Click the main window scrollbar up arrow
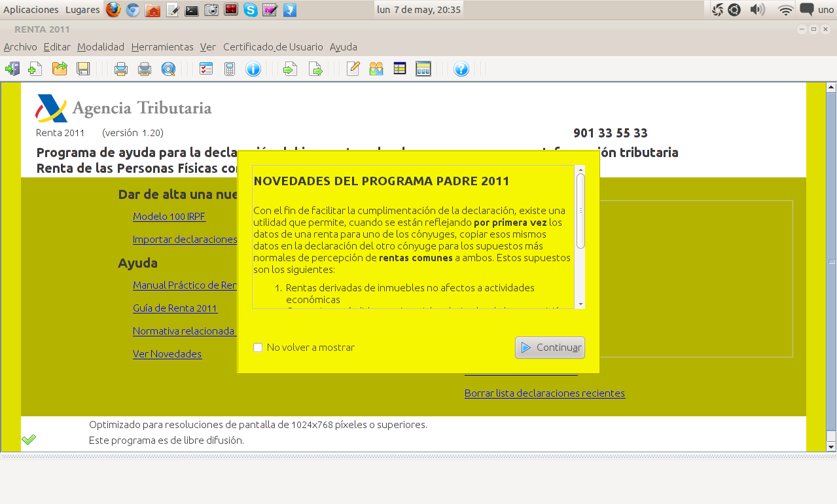This screenshot has height=504, width=837. pos(832,87)
